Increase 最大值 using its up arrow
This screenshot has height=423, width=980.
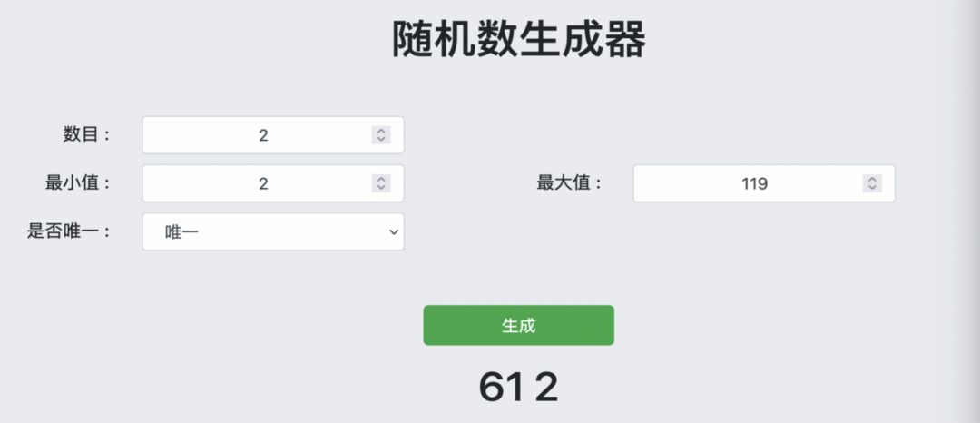click(872, 179)
